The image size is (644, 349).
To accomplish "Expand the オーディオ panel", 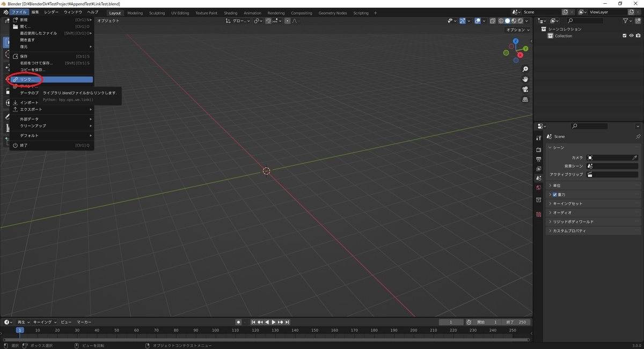I will tap(593, 213).
